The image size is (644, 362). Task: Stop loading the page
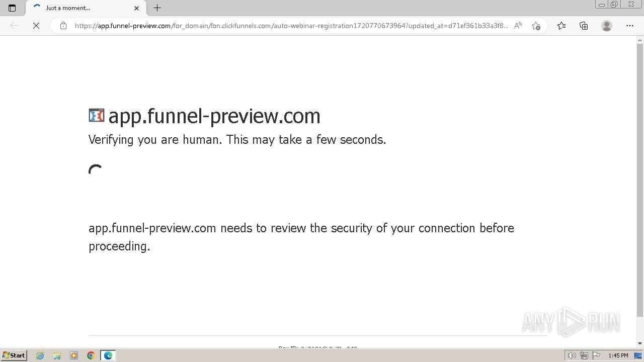pyautogui.click(x=36, y=26)
